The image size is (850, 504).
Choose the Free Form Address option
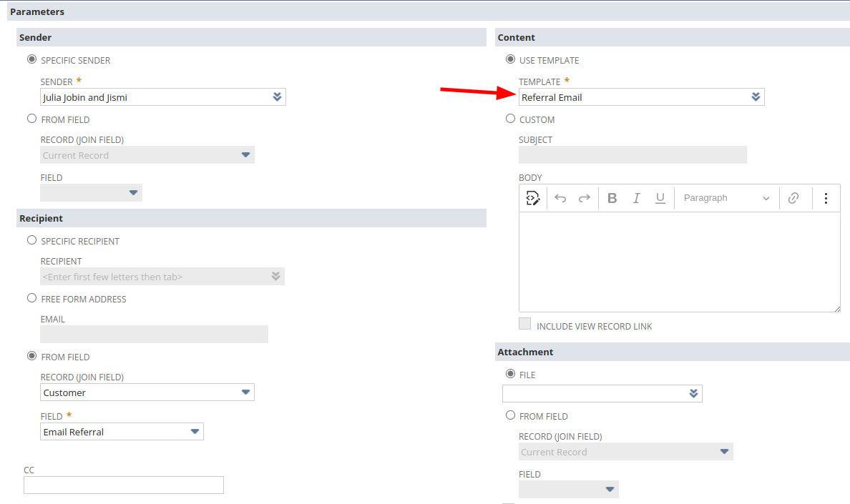(x=31, y=298)
